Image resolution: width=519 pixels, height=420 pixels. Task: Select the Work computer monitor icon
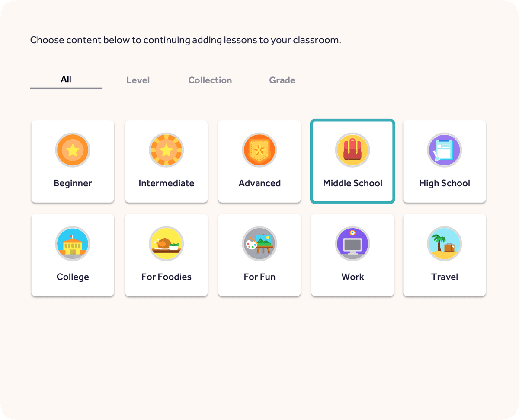(x=352, y=244)
